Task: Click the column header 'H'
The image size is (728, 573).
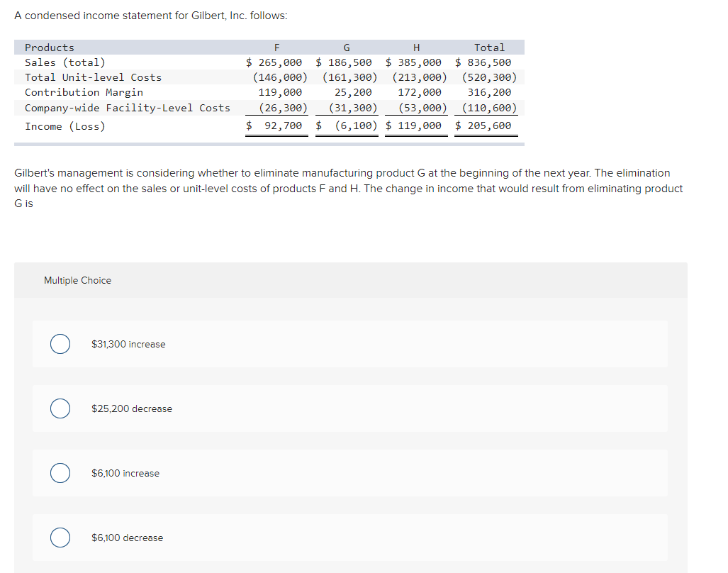Action: coord(417,48)
